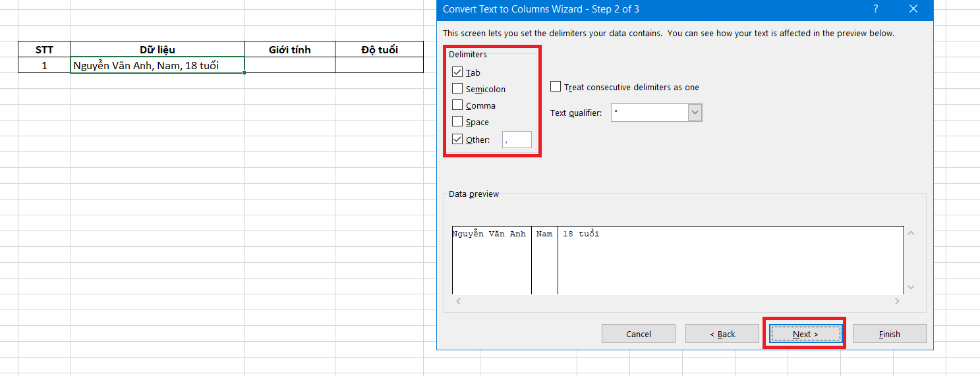The height and width of the screenshot is (376, 980).
Task: Click the Finish button
Action: pos(890,334)
